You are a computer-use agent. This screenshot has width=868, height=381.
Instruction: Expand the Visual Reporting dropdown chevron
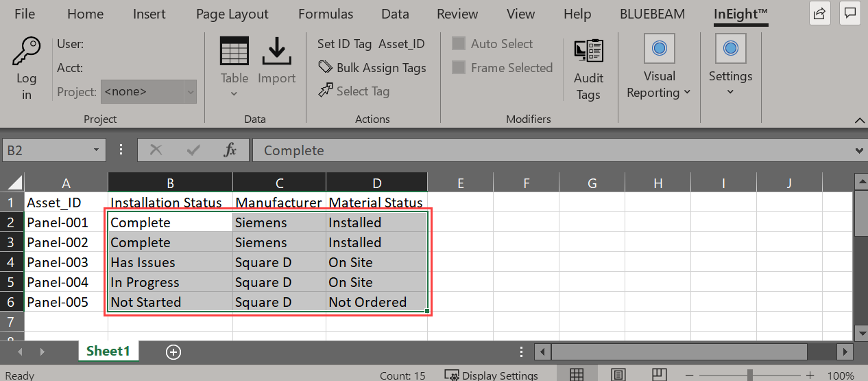pyautogui.click(x=687, y=93)
